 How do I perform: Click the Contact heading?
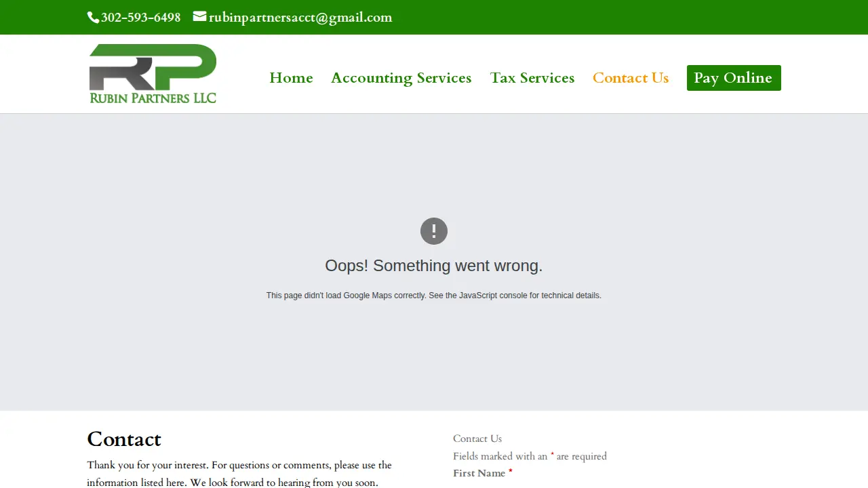click(124, 439)
